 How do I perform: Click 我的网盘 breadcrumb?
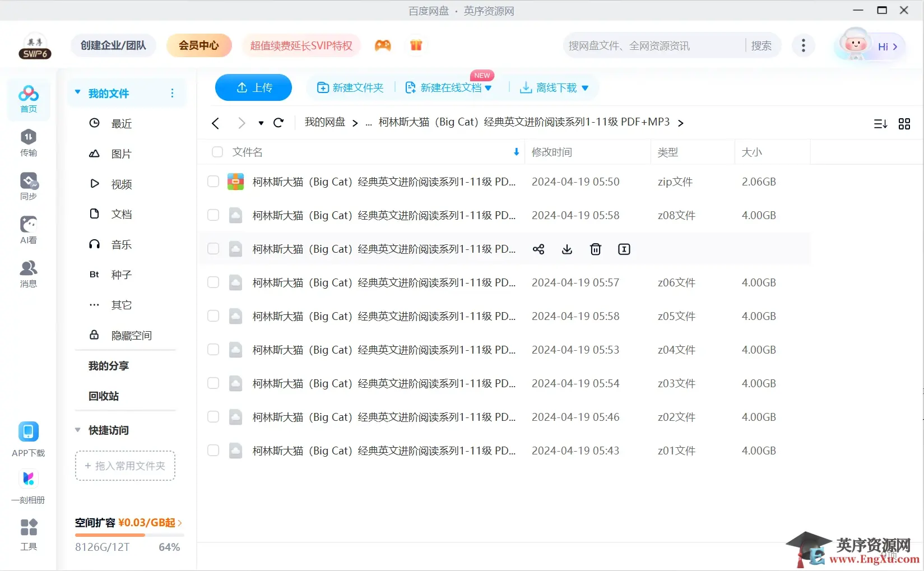tap(325, 122)
